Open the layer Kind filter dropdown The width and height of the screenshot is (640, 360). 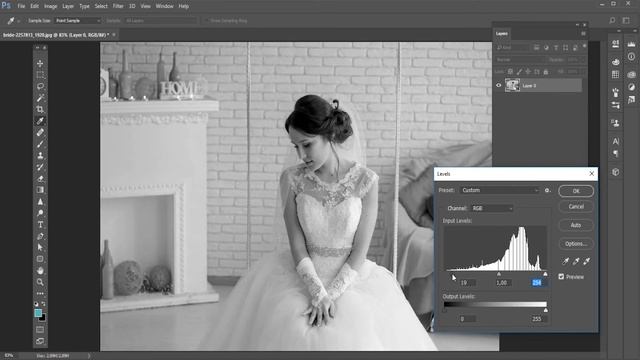coord(513,48)
